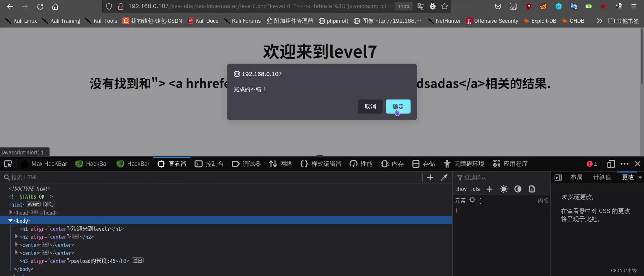
Task: Add a new CSS rule
Action: pyautogui.click(x=489, y=189)
